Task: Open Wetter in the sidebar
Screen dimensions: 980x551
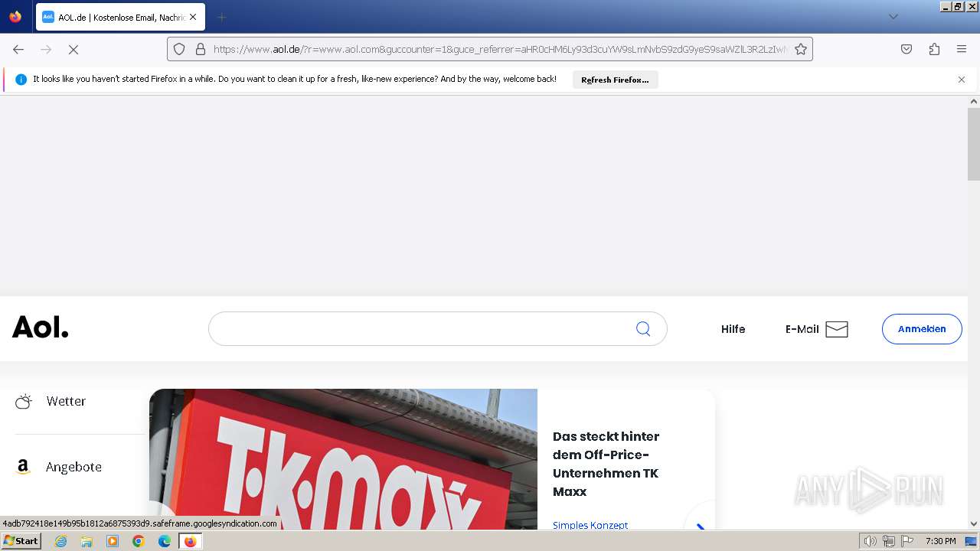Action: pyautogui.click(x=66, y=401)
